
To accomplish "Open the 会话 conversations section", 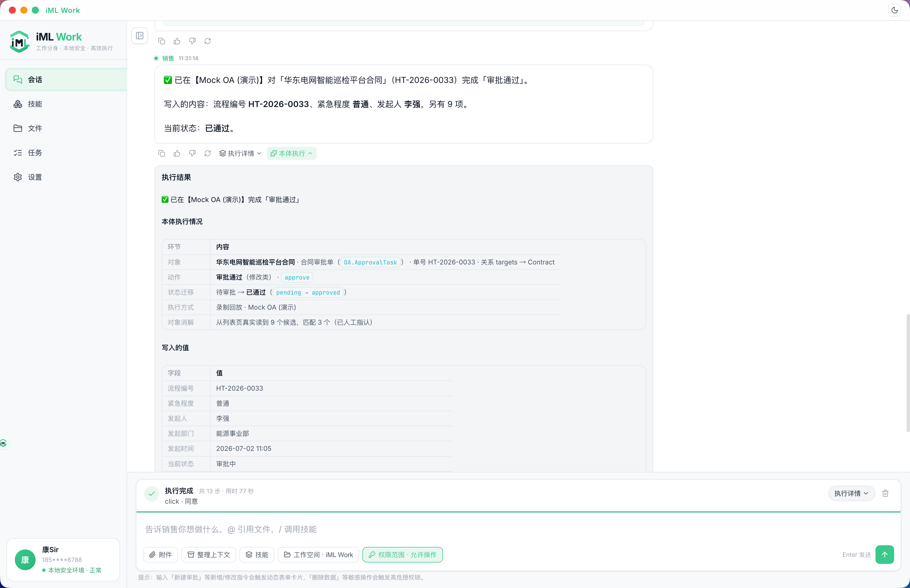I will click(66, 79).
